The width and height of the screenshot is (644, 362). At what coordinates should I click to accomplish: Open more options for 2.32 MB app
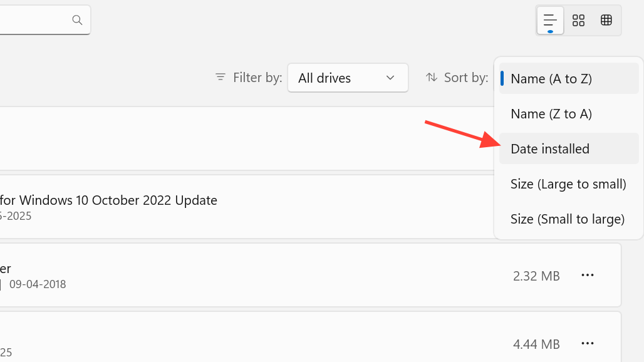point(587,276)
